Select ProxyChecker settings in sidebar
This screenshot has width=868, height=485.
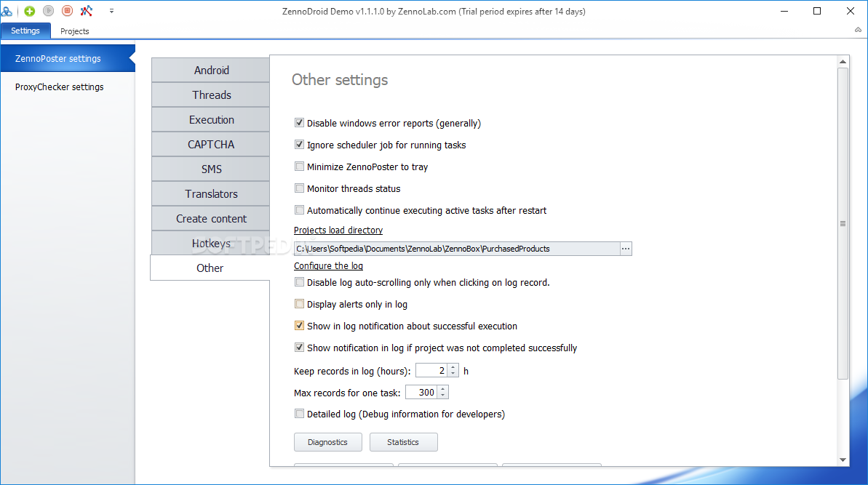[68, 87]
